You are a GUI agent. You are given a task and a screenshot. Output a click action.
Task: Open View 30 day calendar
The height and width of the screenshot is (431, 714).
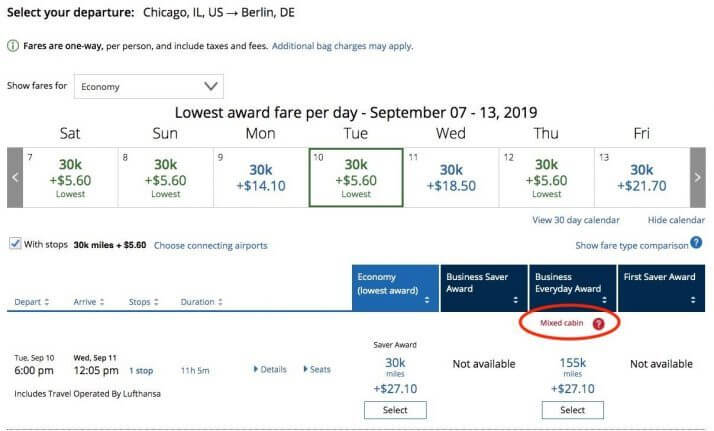coord(576,220)
